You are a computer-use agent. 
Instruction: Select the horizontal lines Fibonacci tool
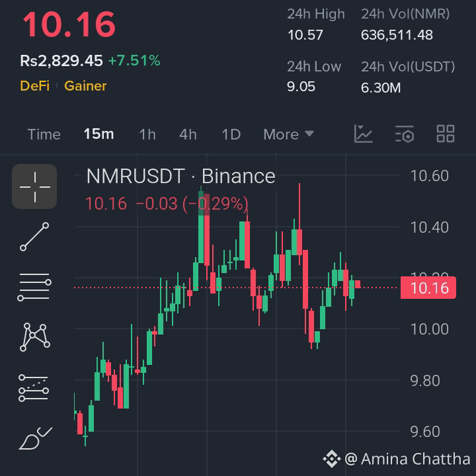pos(34,286)
